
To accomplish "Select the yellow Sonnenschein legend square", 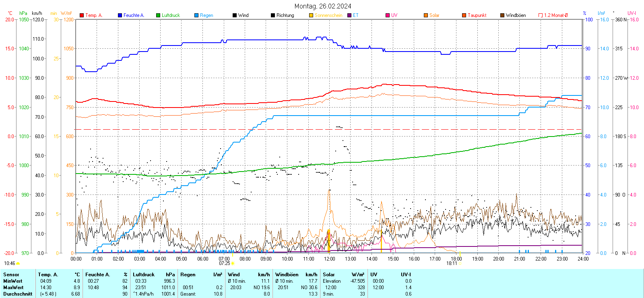I will click(311, 15).
